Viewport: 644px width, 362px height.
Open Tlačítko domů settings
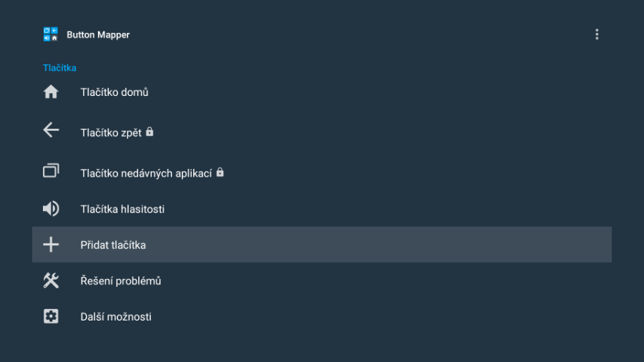322,92
